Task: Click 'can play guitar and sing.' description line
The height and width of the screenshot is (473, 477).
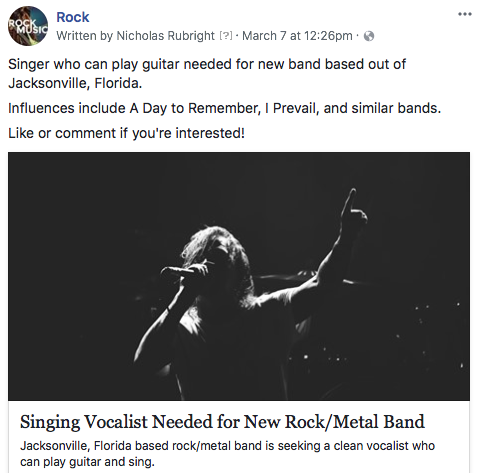Action: 87,462
